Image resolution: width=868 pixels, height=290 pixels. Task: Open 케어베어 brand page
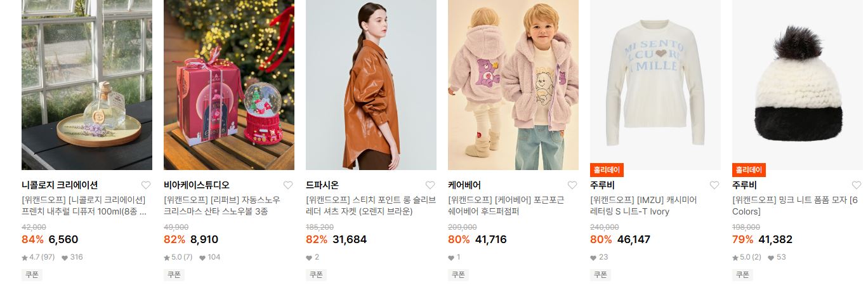(464, 185)
